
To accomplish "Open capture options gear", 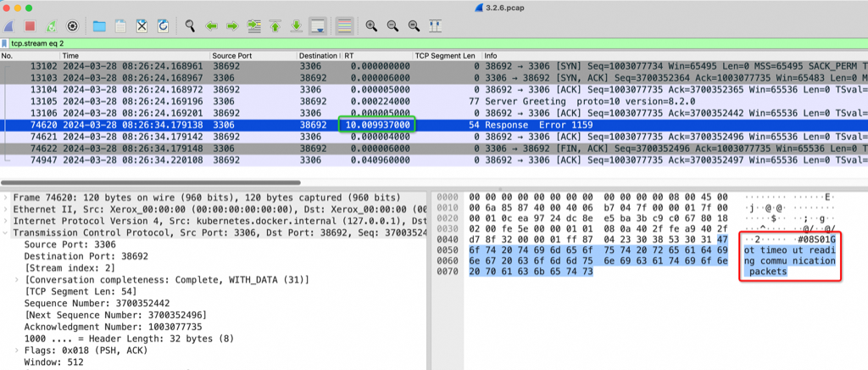I will point(73,25).
